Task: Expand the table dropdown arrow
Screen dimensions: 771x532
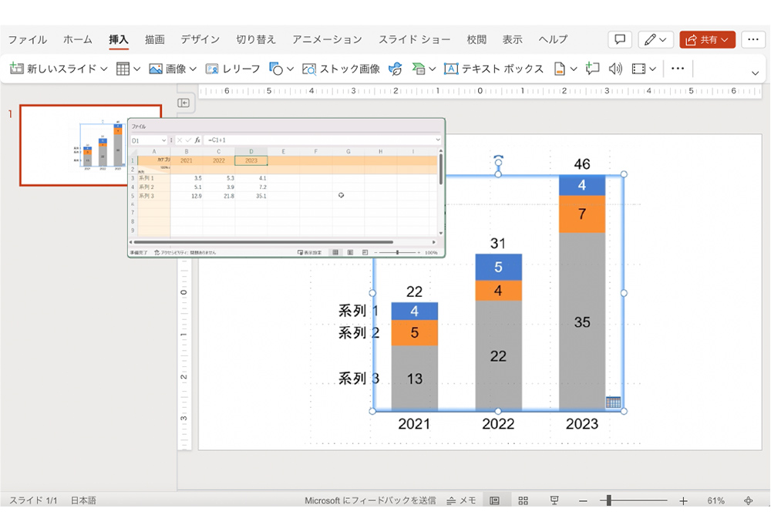Action: (136, 69)
